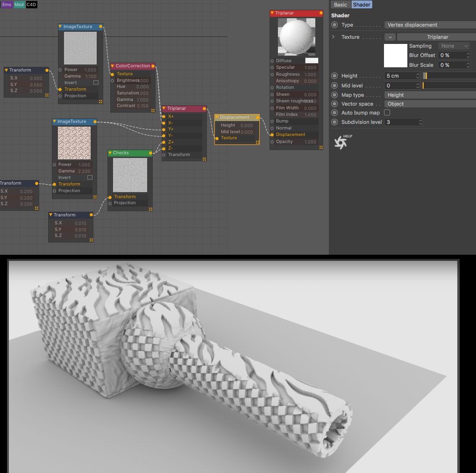Click the Y+ input port on Triplanar
Image resolution: width=476 pixels, height=473 pixels.
coord(163,129)
